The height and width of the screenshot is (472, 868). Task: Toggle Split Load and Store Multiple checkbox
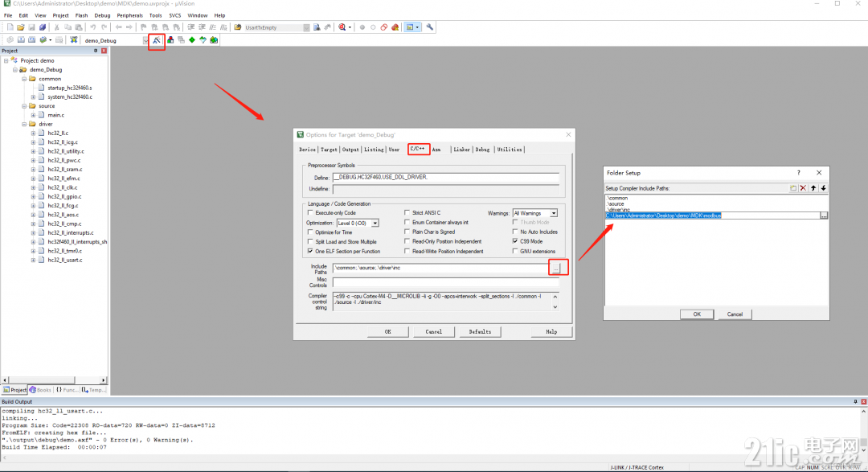(310, 241)
